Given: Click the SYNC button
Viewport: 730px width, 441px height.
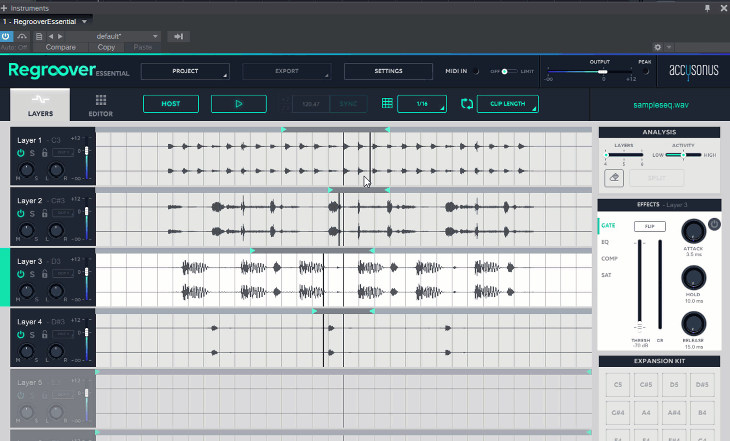Looking at the screenshot, I should pos(348,104).
